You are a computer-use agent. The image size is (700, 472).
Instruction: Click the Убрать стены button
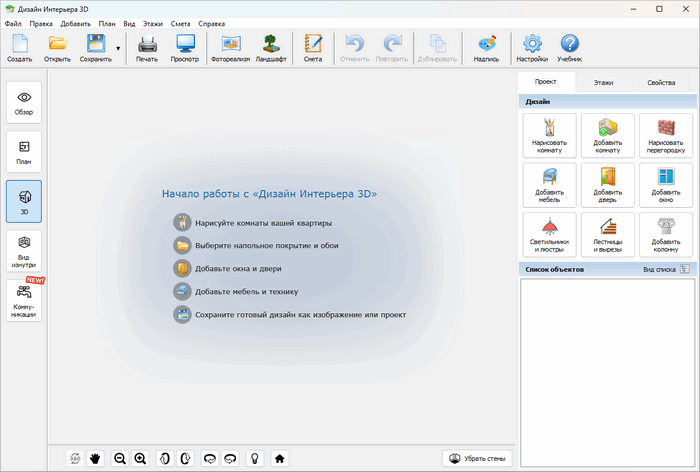(x=477, y=458)
